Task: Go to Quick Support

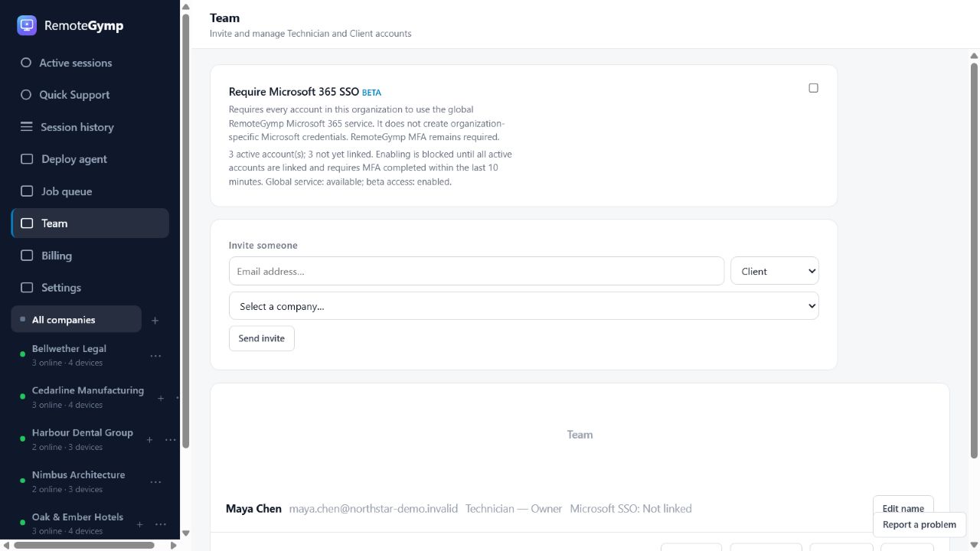Action: tap(90, 95)
